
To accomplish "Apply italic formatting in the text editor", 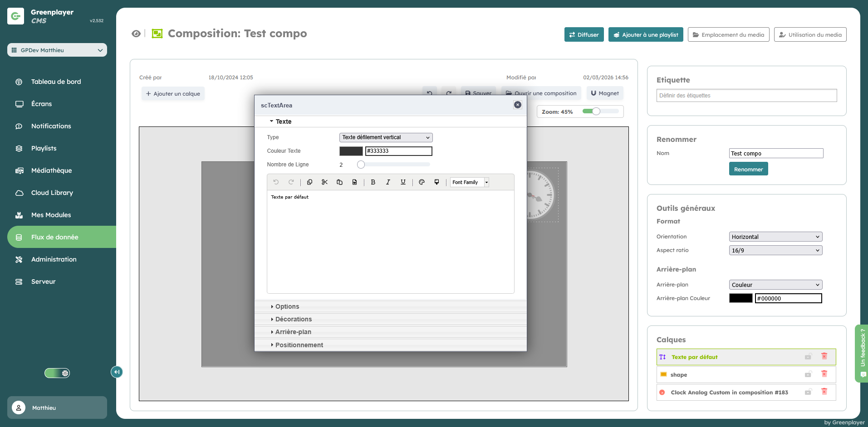I will [x=388, y=182].
